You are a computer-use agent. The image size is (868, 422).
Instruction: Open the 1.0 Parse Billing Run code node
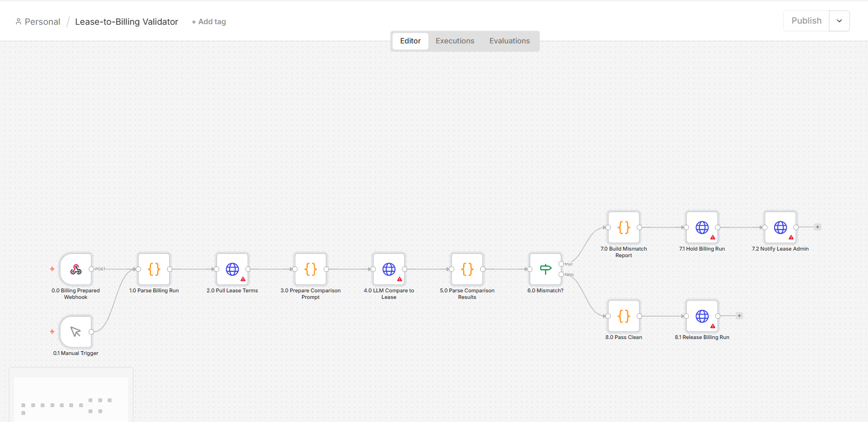pyautogui.click(x=154, y=269)
